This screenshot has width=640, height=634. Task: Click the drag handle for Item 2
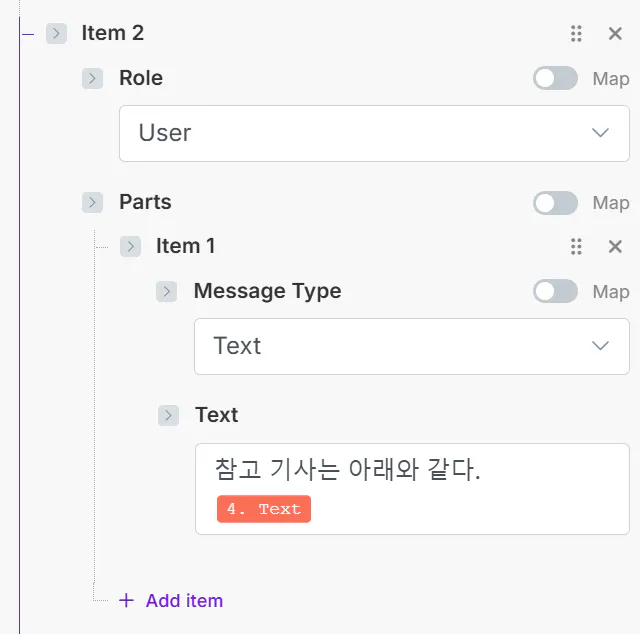(x=576, y=34)
